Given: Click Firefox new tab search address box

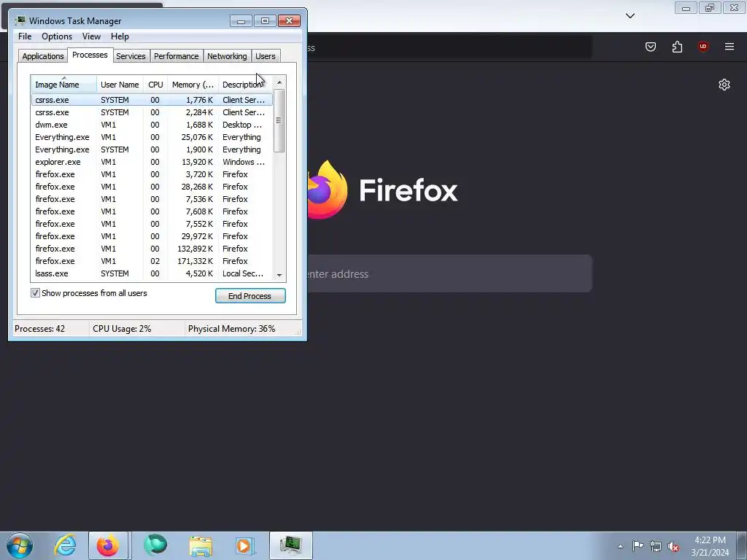Looking at the screenshot, I should [449, 274].
